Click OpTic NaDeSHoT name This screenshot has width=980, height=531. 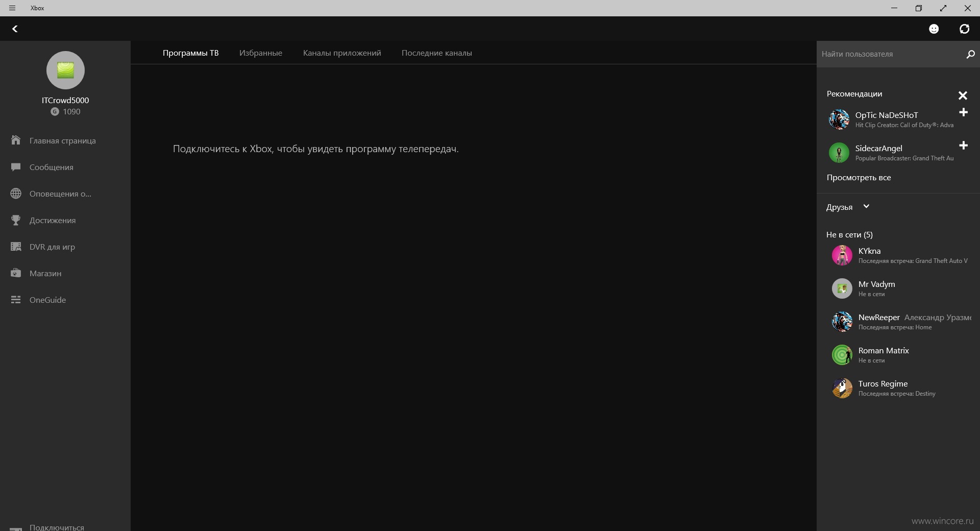pyautogui.click(x=887, y=115)
